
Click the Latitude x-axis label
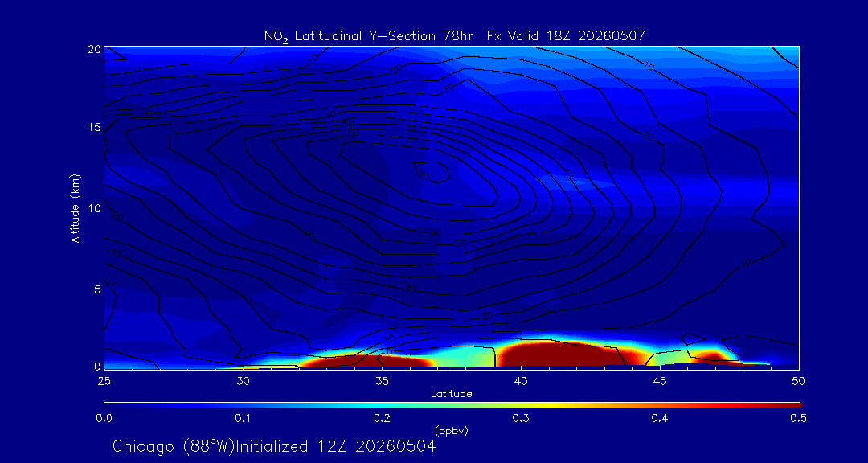pos(451,395)
